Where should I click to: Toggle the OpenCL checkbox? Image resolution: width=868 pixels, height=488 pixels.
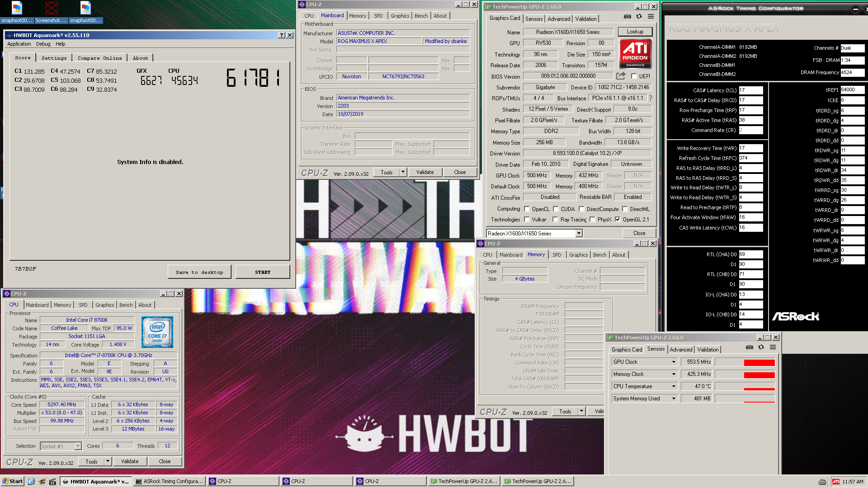coord(527,209)
